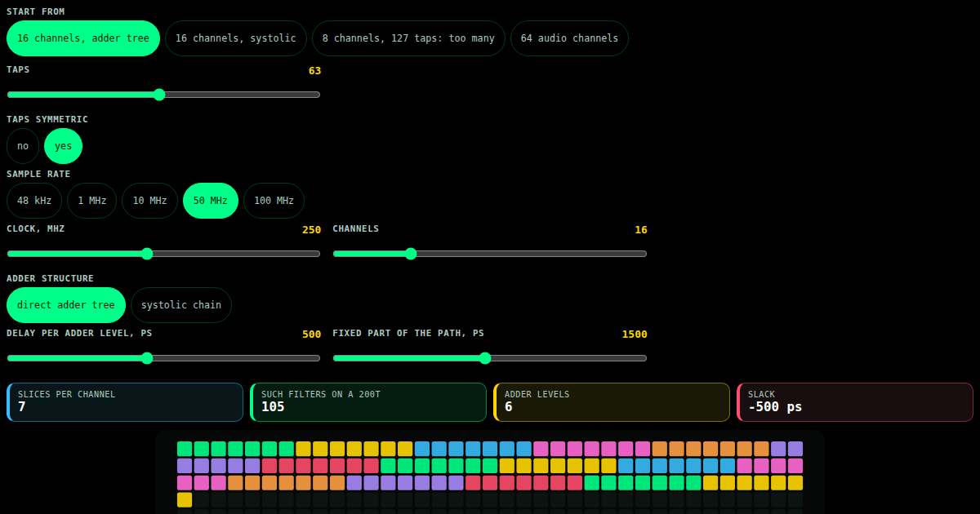Switch sample rate to 1 MHz
This screenshot has height=514, width=980.
[x=92, y=201]
